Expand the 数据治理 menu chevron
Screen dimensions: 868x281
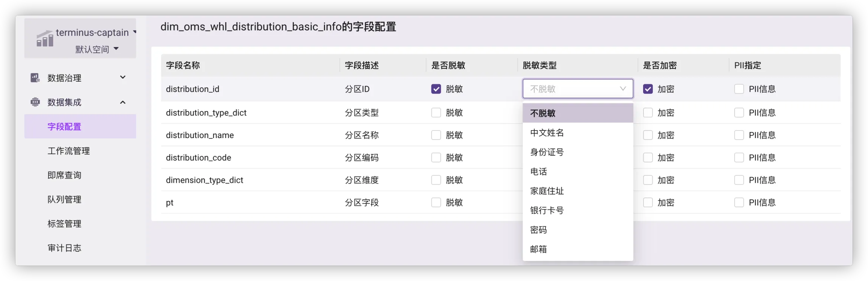(x=122, y=77)
